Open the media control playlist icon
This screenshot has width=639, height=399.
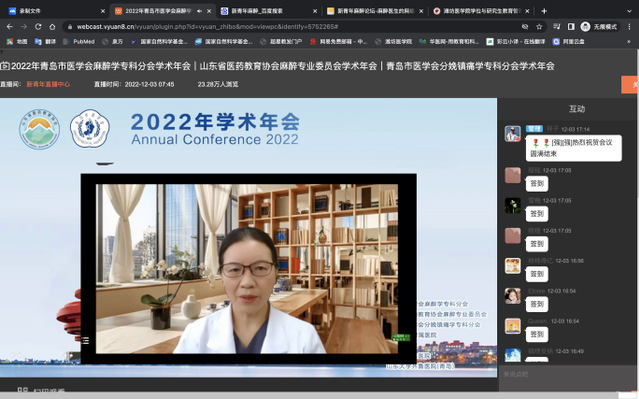coord(557,26)
